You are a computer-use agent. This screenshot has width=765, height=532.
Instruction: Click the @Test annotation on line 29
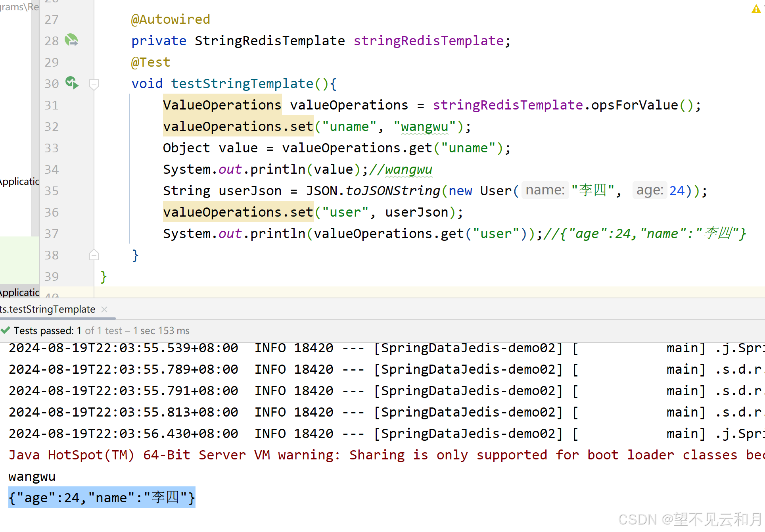coord(151,62)
